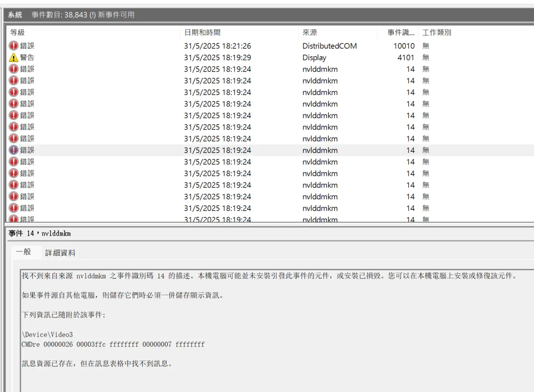Click the error icon of the highlighted nvlddmkm row
Screen dimensions: 534x392
click(x=13, y=150)
